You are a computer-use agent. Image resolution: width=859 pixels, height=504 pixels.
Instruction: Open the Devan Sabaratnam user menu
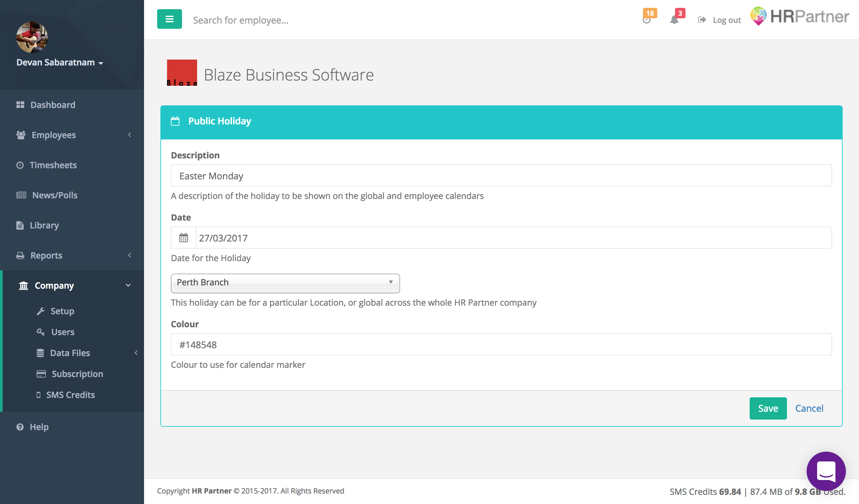60,63
